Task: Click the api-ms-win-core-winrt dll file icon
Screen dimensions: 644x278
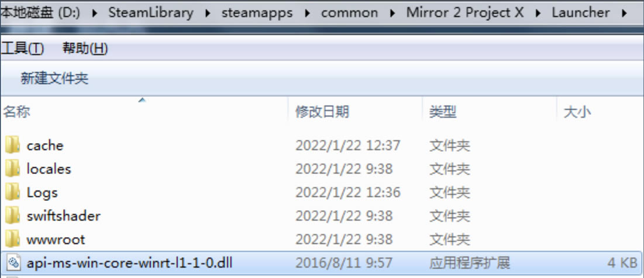Action: (13, 262)
